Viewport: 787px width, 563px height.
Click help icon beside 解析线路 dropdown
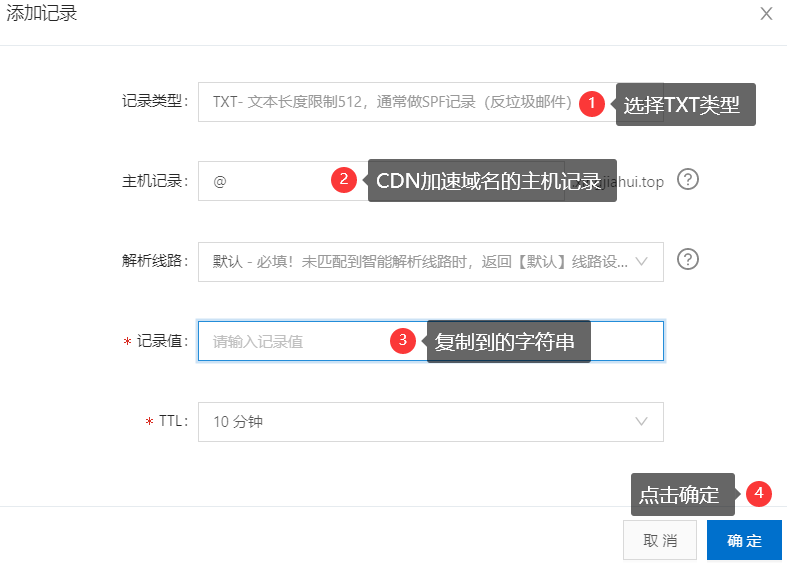tap(688, 259)
